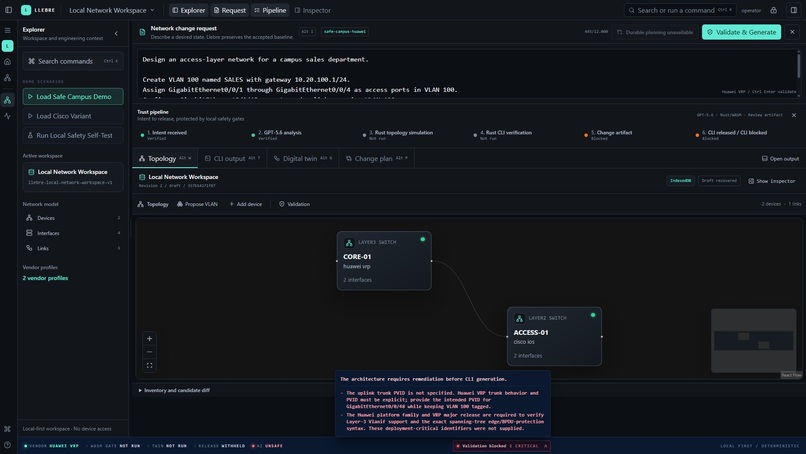Click the IndexedDB badge
Image resolution: width=806 pixels, height=454 pixels.
point(680,181)
